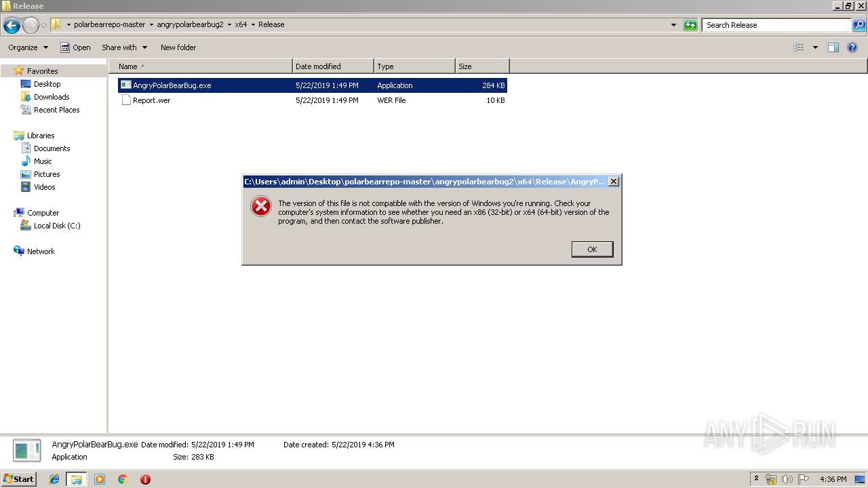
Task: Open the Start menu
Action: [x=19, y=479]
